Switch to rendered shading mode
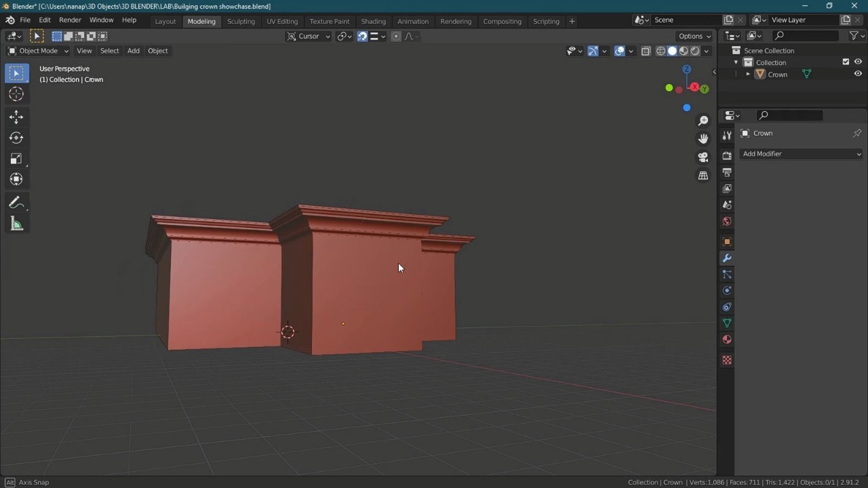The height and width of the screenshot is (488, 868). pyautogui.click(x=695, y=51)
